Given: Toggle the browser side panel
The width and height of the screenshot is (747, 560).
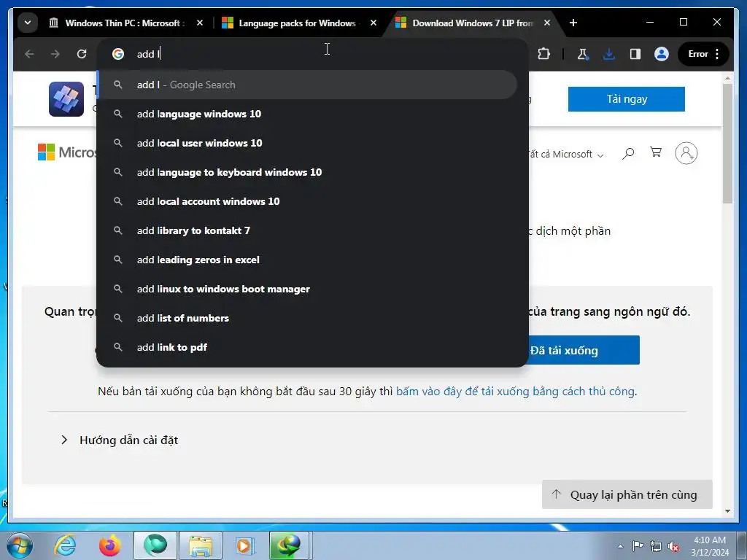Looking at the screenshot, I should [x=635, y=54].
